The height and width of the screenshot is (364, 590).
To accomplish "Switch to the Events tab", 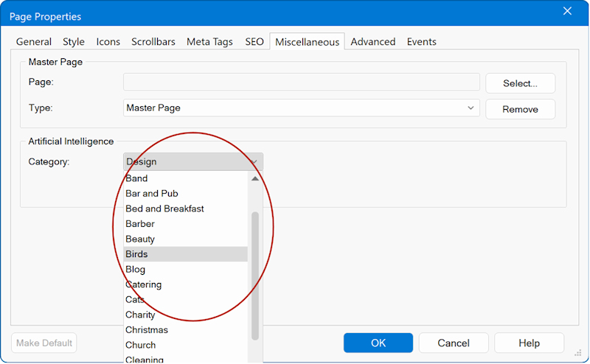I will tap(422, 42).
